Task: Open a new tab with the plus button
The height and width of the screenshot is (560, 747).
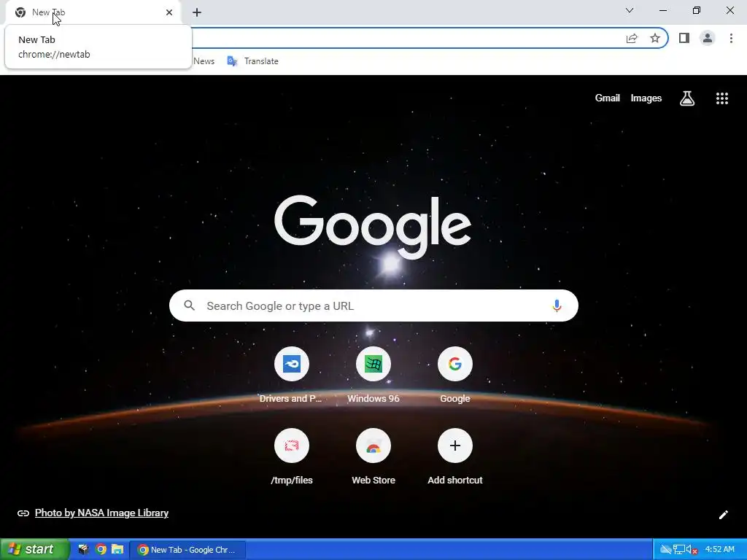Action: point(197,12)
